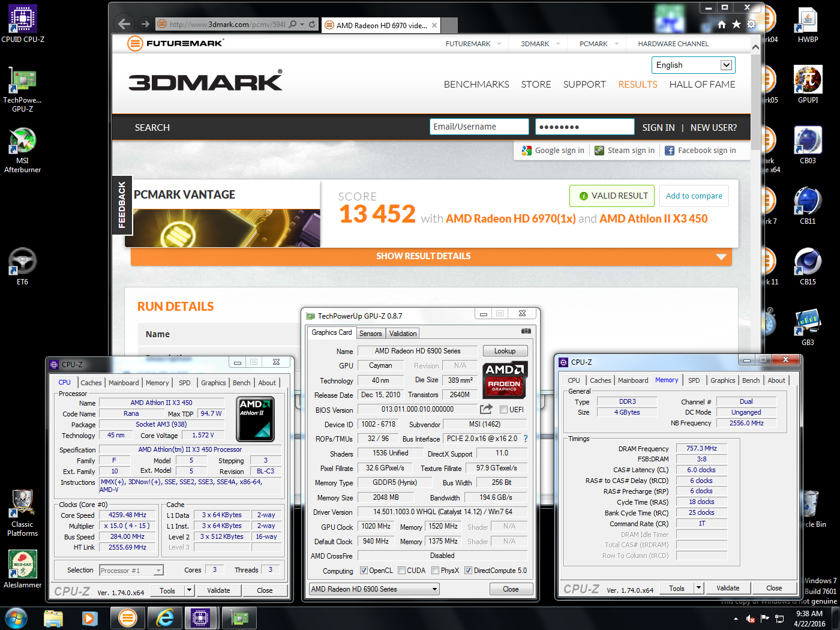Image resolution: width=840 pixels, height=630 pixels.
Task: Click GPU-Z BIOS export share icon
Action: tap(486, 409)
